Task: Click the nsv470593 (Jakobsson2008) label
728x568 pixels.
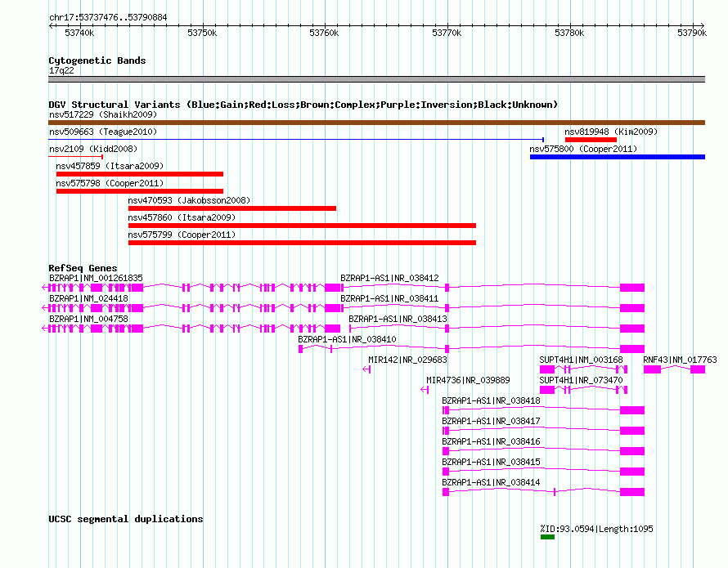Action: pos(189,200)
